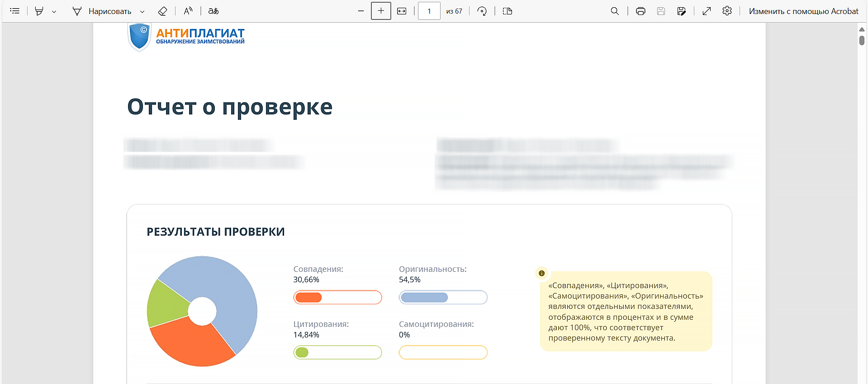Rotate the document with the rotate icon
The width and height of the screenshot is (868, 384).
coord(482,11)
